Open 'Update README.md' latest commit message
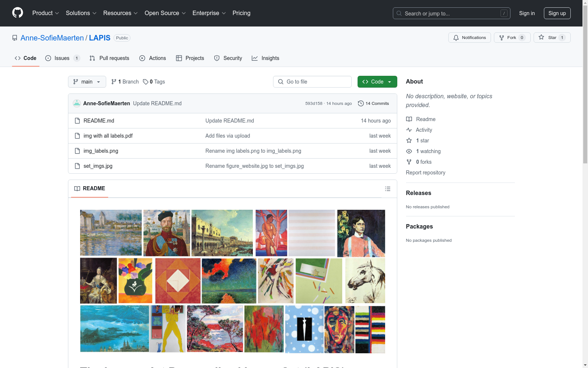 click(x=157, y=103)
